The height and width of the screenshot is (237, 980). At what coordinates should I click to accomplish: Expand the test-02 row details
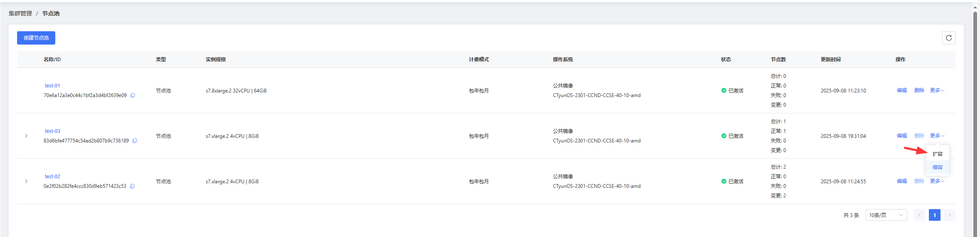[x=26, y=181]
